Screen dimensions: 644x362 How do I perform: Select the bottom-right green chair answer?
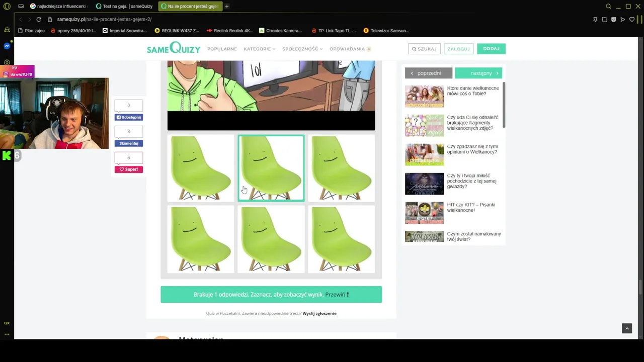pos(342,239)
